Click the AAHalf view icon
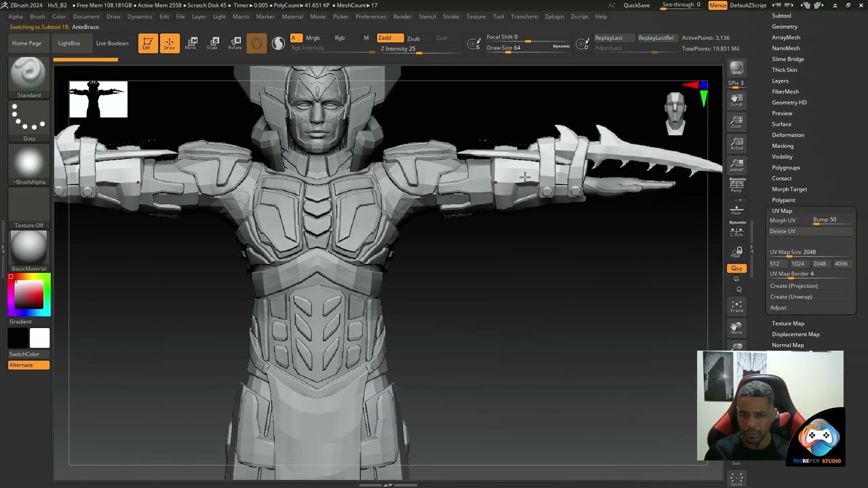Screen dimensions: 868x488 [x=736, y=165]
